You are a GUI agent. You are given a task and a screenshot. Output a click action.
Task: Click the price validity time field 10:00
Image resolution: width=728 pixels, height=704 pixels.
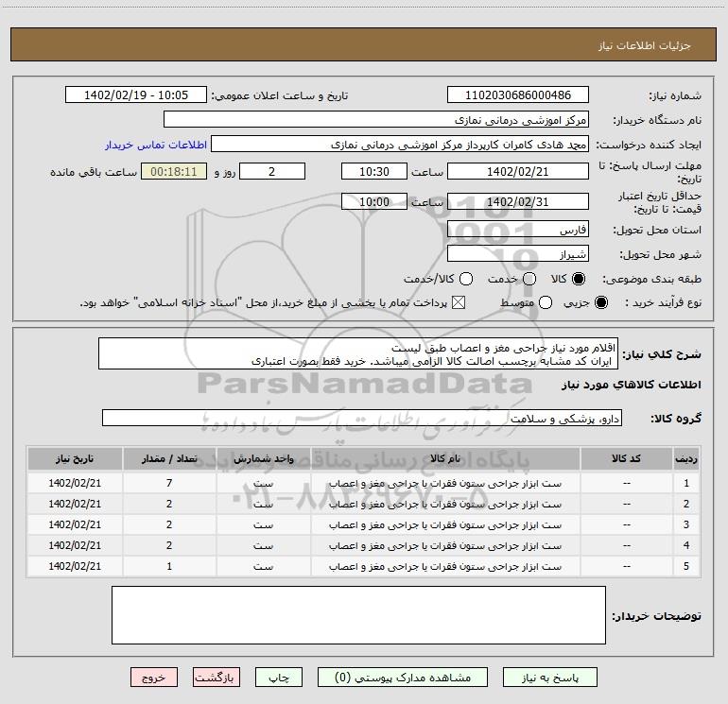pos(374,201)
